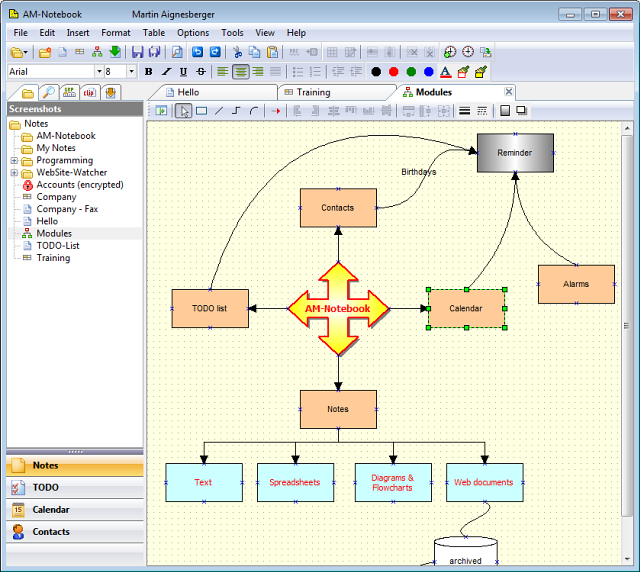Save the current note via the floppy disk icon
640x572 pixels.
138,52
